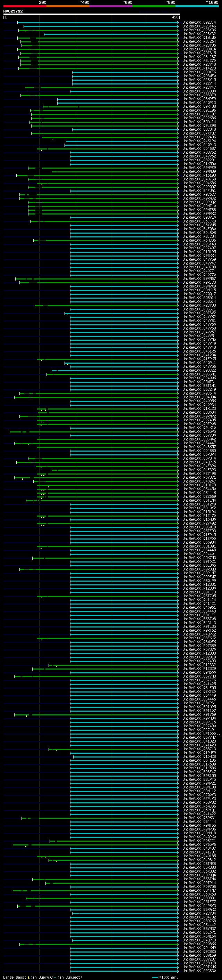Select label UniRef100_B6RAX2
222x980 pixels.
pyautogui.click(x=199, y=910)
